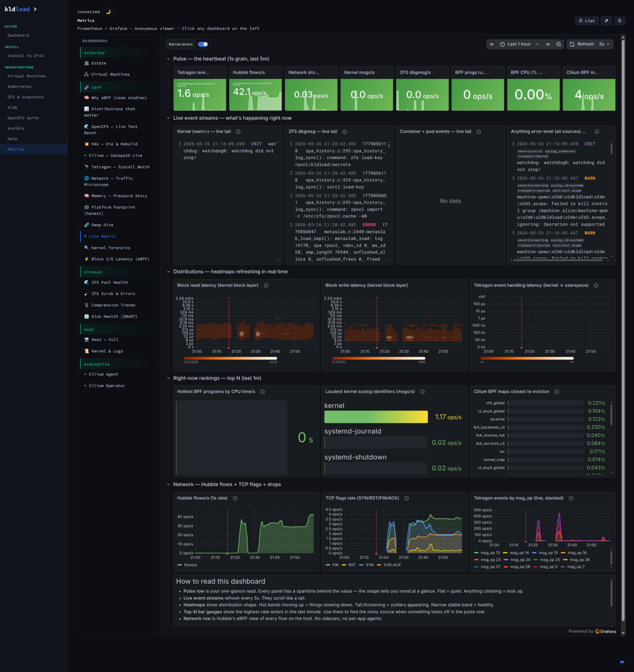Collapse the Network Hubble flows row

coord(168,485)
